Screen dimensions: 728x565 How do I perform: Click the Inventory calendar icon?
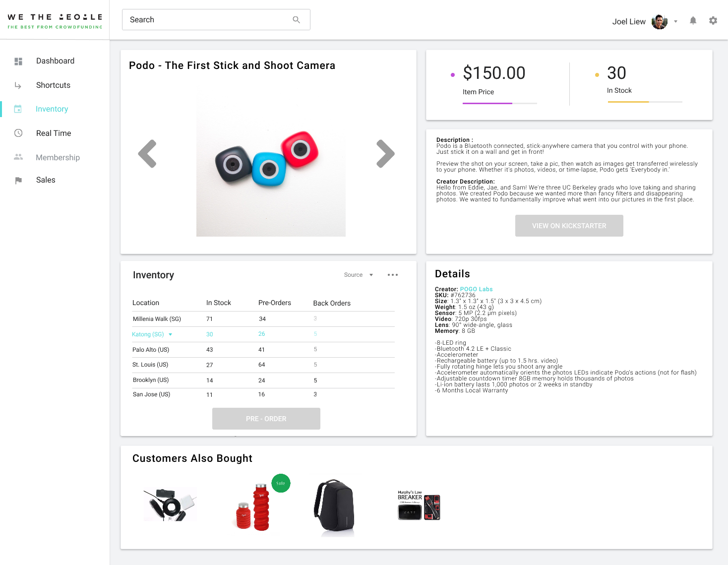point(18,109)
